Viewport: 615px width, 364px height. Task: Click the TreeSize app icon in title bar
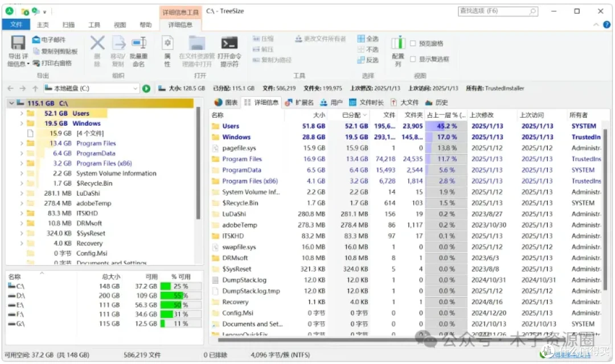click(10, 11)
